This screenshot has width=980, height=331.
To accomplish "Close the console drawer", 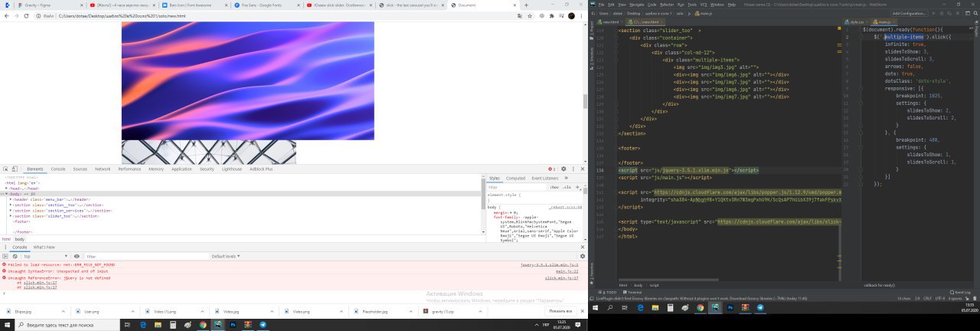I will (x=583, y=247).
